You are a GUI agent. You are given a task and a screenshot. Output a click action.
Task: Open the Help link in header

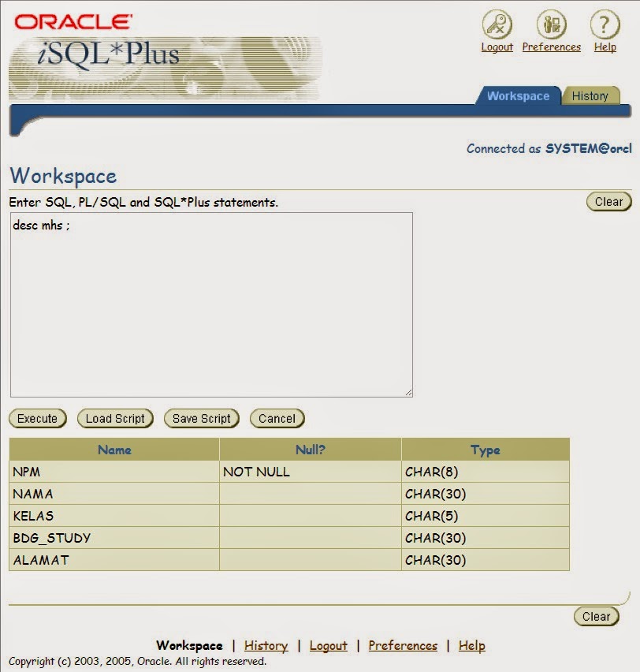tap(605, 47)
